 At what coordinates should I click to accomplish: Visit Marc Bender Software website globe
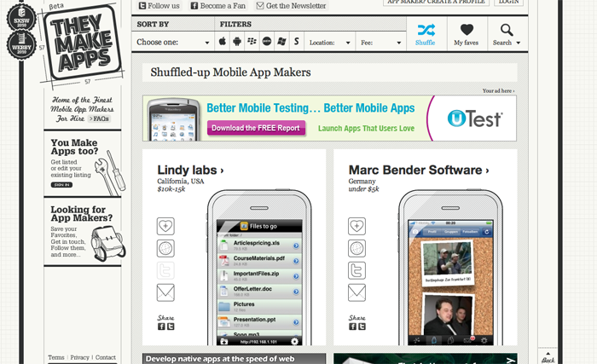pyautogui.click(x=356, y=248)
